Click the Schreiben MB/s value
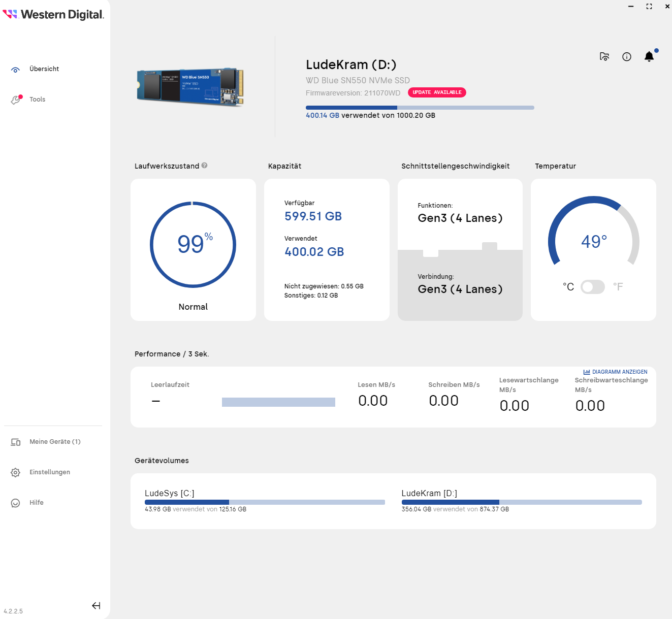This screenshot has width=672, height=619. click(x=443, y=401)
